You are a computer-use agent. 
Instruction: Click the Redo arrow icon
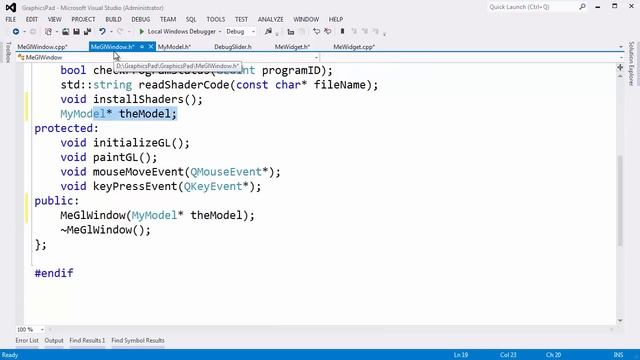120,31
